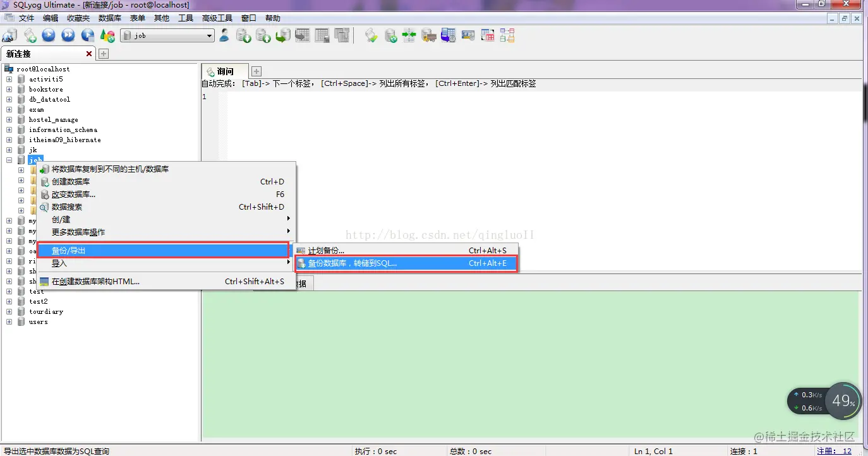Open the 高级工具 menu
This screenshot has height=456, width=868.
[217, 18]
